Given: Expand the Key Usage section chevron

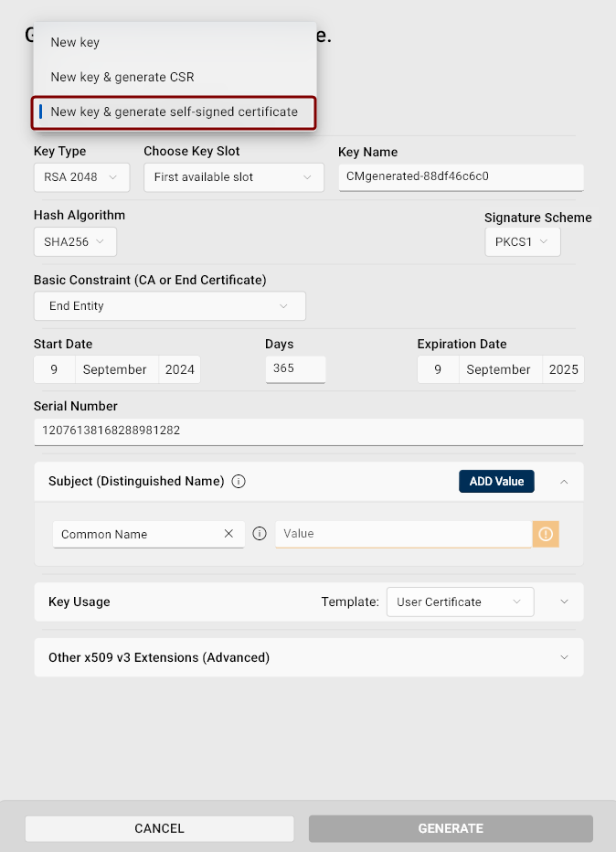Looking at the screenshot, I should (564, 602).
